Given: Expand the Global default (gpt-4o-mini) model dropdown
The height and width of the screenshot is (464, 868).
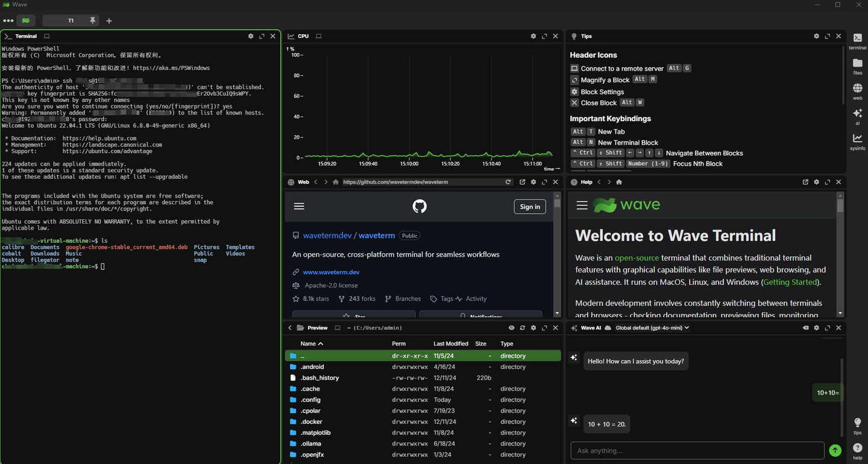Looking at the screenshot, I should click(x=652, y=328).
